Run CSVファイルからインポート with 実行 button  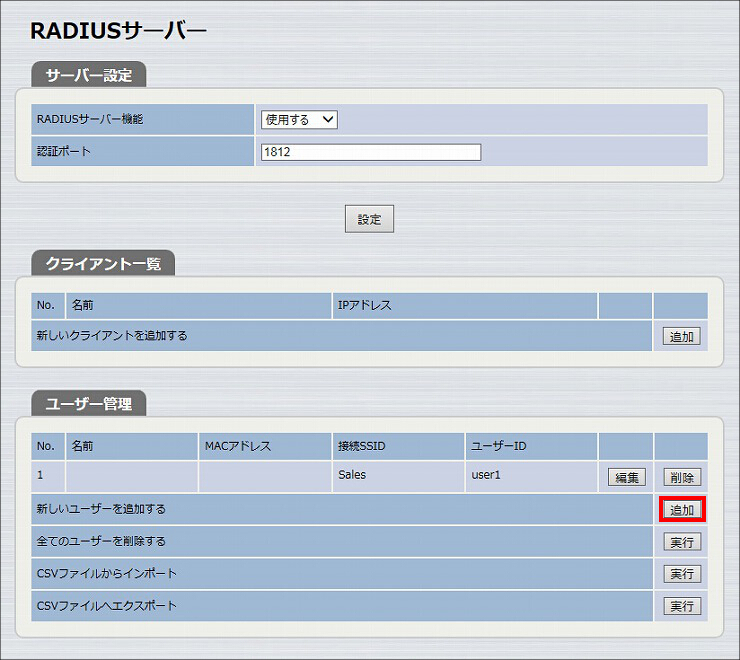[682, 574]
